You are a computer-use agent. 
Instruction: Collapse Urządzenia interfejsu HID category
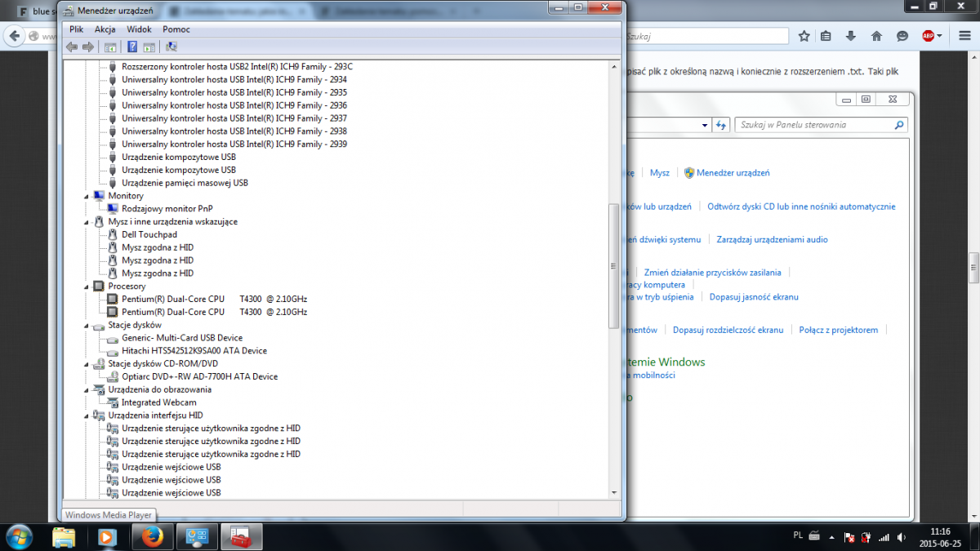[x=87, y=415]
